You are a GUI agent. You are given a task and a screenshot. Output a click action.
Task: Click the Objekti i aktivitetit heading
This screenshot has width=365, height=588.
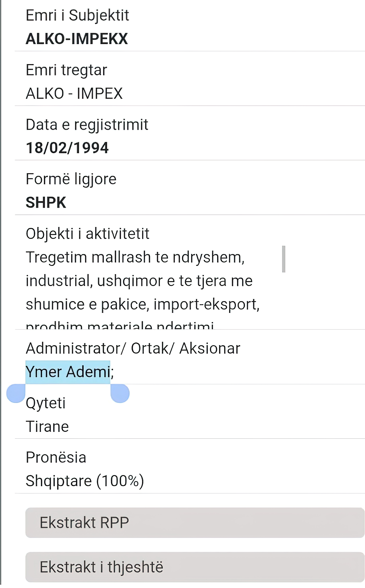[x=87, y=233]
